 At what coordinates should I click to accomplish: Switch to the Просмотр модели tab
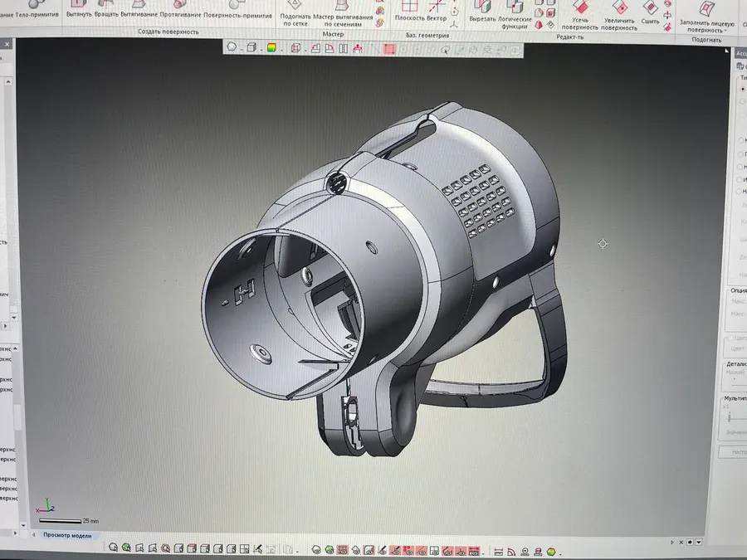point(67,535)
